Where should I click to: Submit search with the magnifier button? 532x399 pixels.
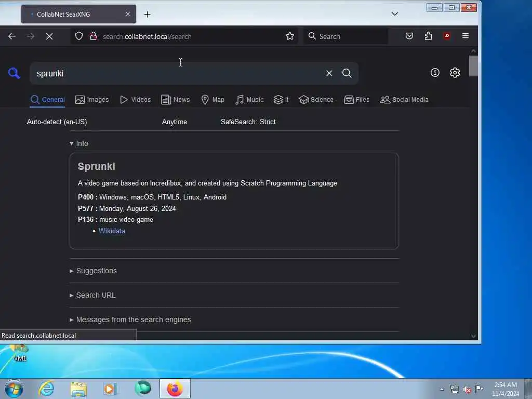tap(347, 73)
